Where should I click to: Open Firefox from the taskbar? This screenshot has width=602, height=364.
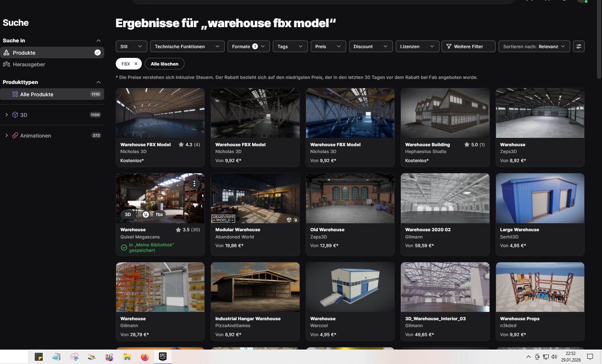[x=145, y=357]
